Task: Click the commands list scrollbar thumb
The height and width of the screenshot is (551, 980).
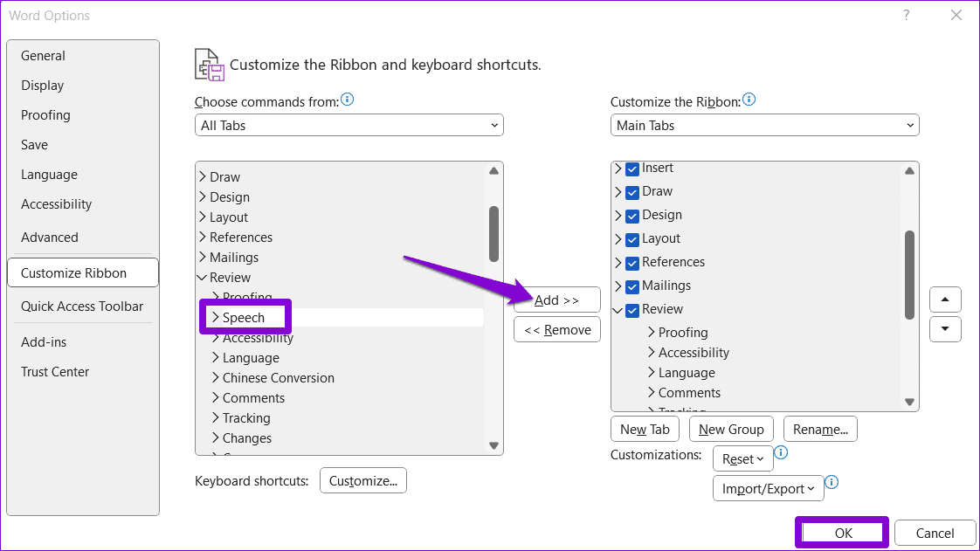Action: [x=493, y=234]
